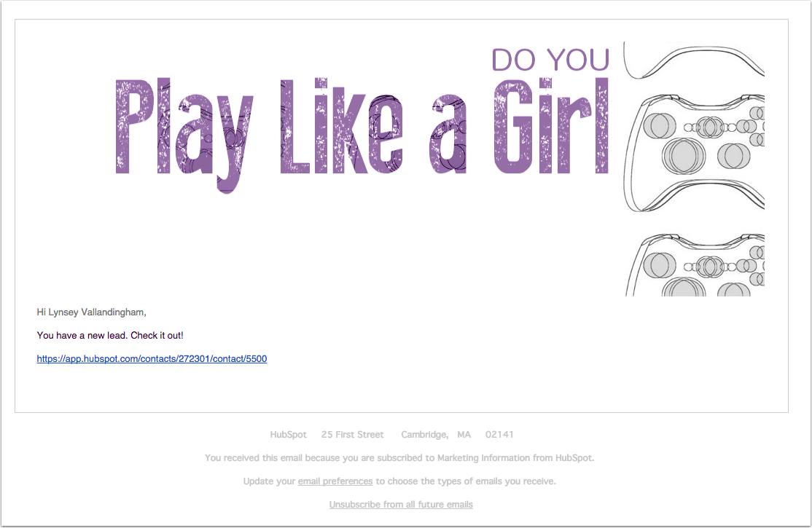Click the 'You received this email because' line
This screenshot has width=812, height=528.
pyautogui.click(x=399, y=458)
